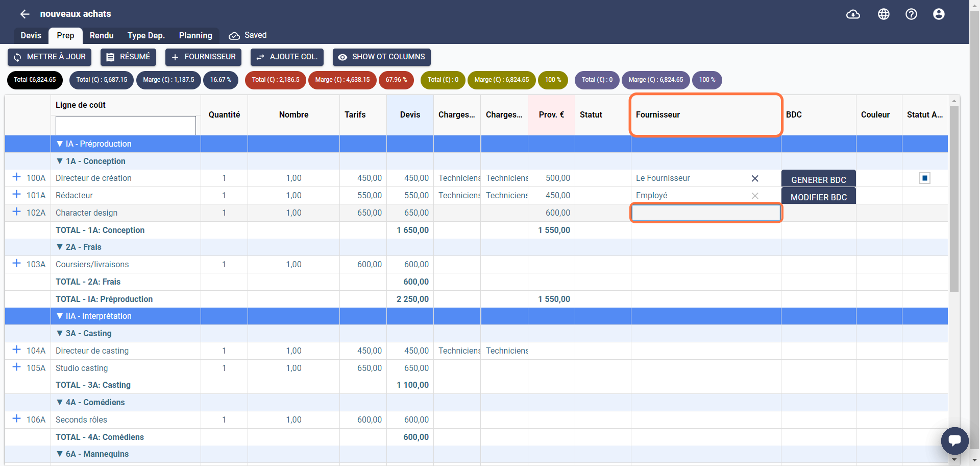Open the Type Dep. tab
This screenshot has width=980, height=466.
tap(146, 36)
